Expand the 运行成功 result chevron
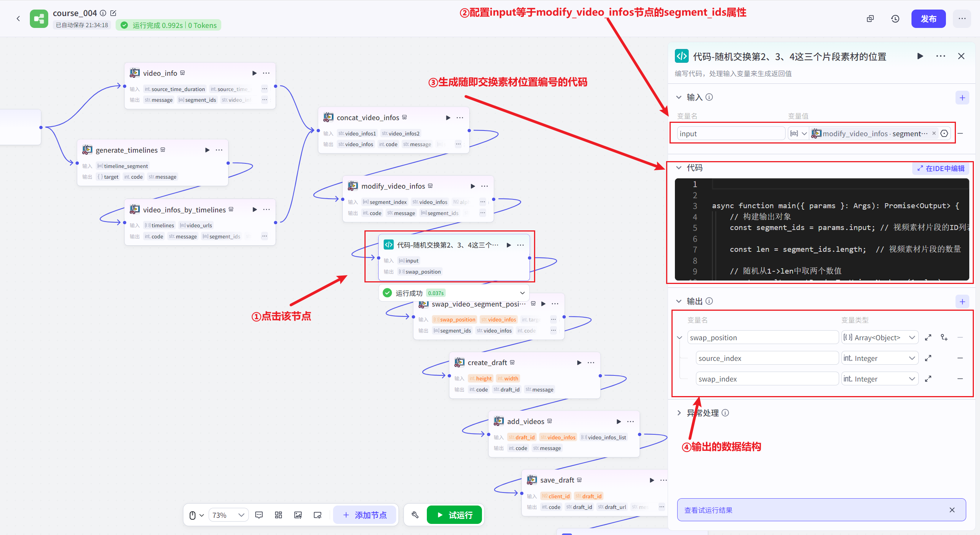 [x=522, y=293]
